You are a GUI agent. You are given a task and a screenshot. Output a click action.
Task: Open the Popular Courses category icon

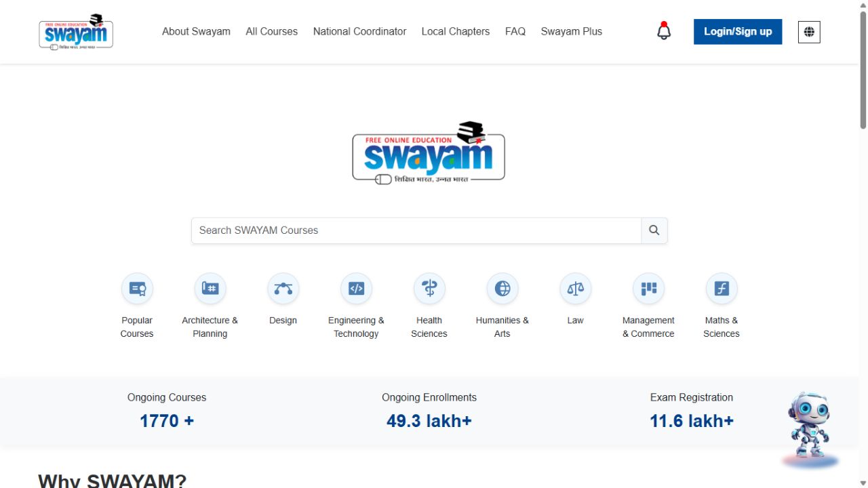coord(137,289)
